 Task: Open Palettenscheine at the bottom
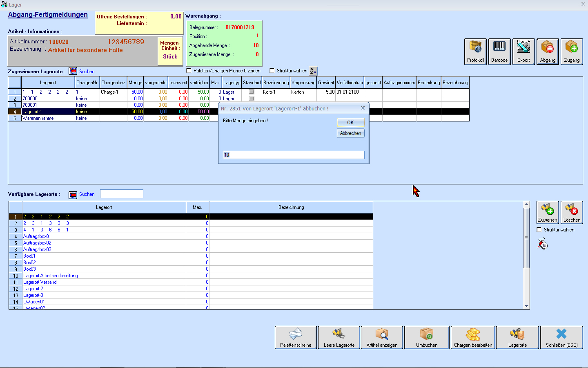click(296, 337)
